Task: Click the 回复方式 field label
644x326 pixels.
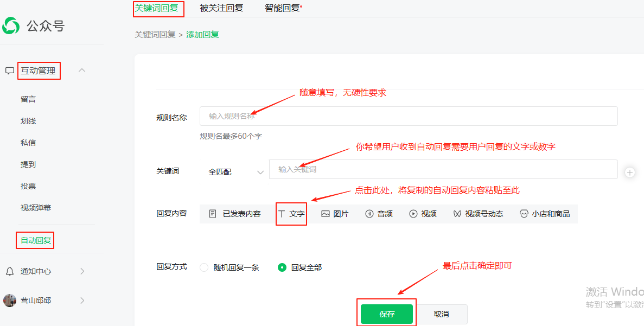Action: click(x=171, y=267)
